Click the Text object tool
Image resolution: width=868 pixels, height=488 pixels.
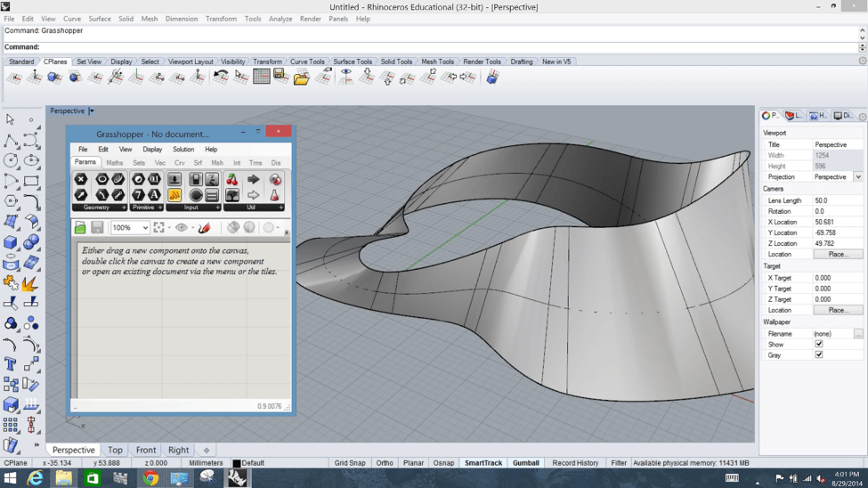pyautogui.click(x=11, y=364)
